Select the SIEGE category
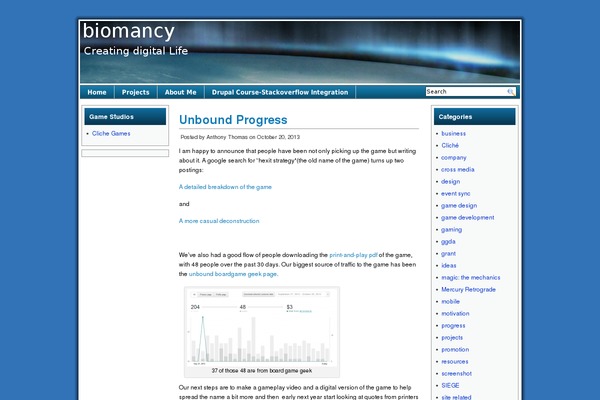 450,385
